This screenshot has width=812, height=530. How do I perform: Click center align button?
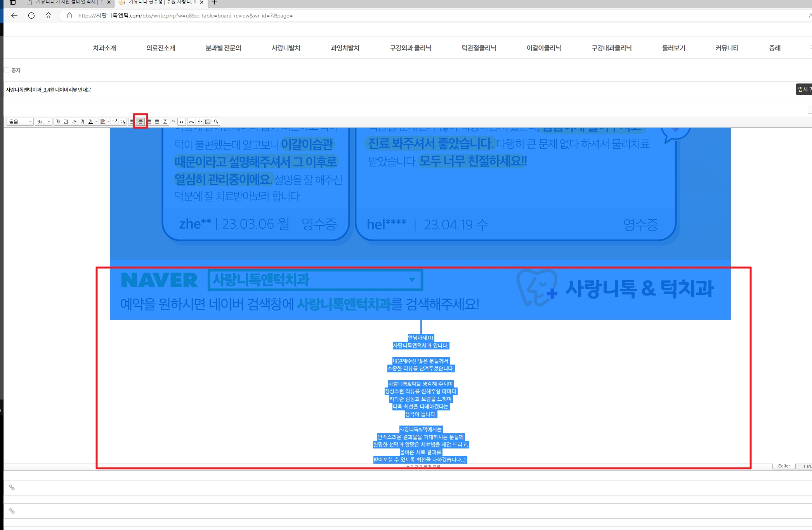click(141, 122)
